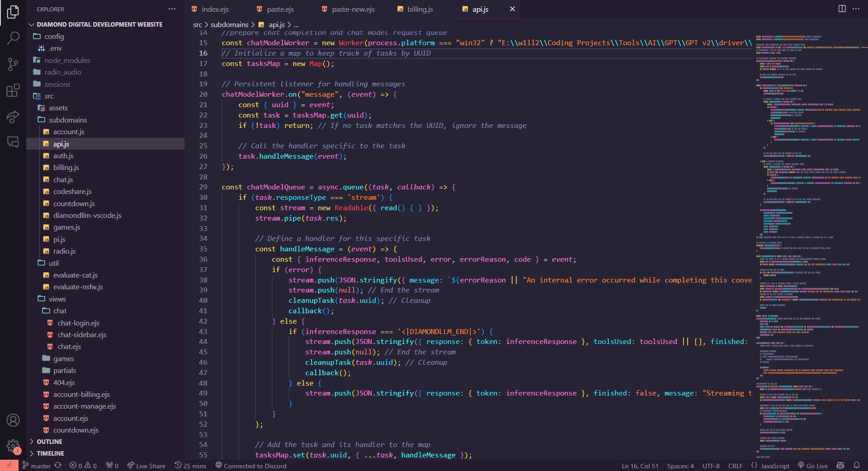Expand the node_modules folder

pyautogui.click(x=67, y=60)
